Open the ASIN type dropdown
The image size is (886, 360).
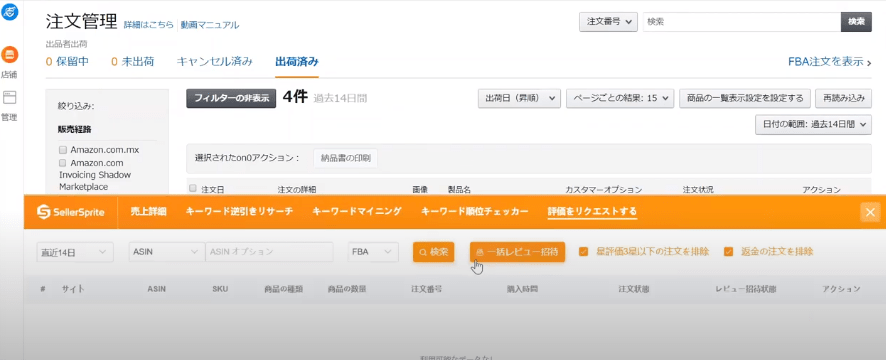(x=167, y=251)
